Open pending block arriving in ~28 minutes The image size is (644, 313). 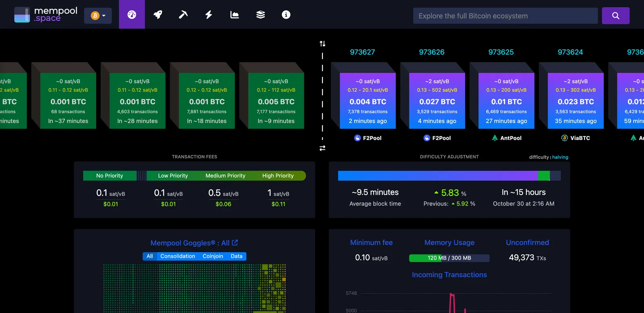137,101
